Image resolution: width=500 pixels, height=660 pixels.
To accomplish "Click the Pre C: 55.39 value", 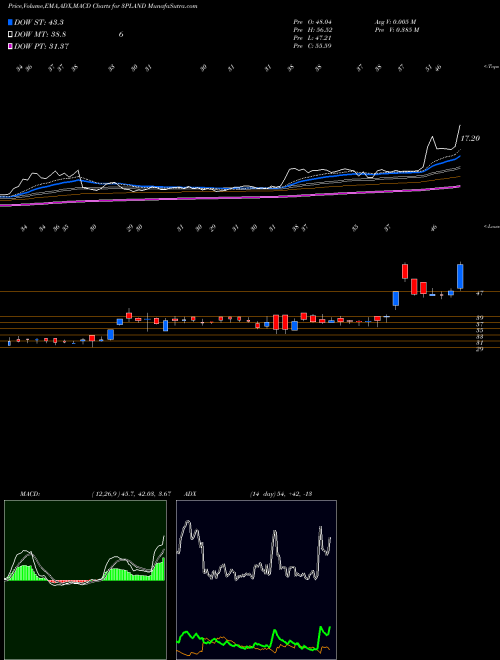I will [312, 46].
